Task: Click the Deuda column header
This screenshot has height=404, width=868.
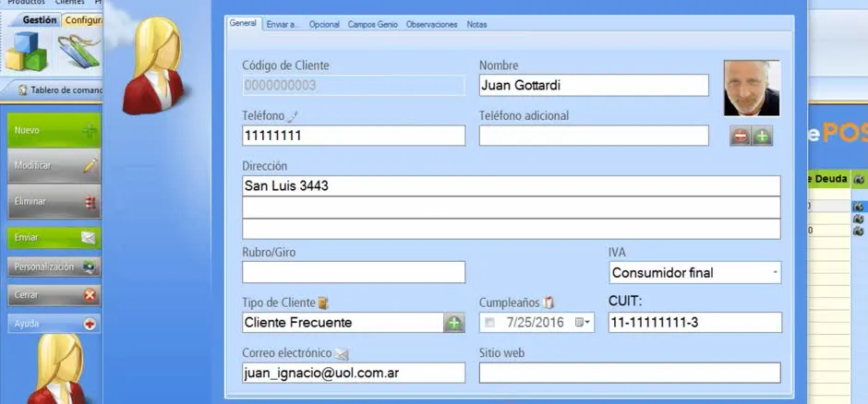Action: [x=828, y=179]
